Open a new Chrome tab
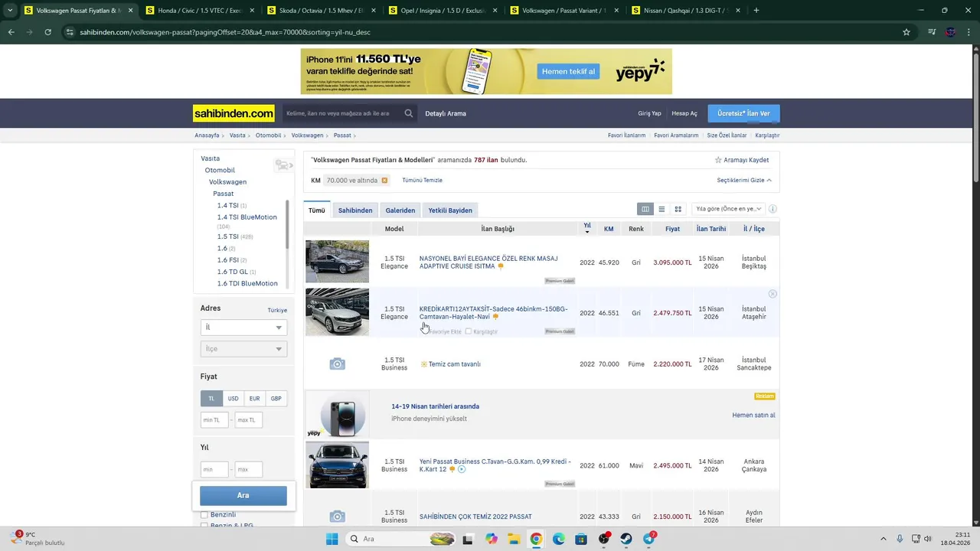980x551 pixels. pyautogui.click(x=756, y=11)
